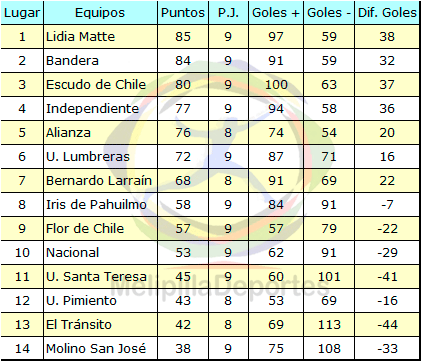Viewport: 421px width, 361px height.
Task: Click the Lugar column header
Action: click(x=22, y=13)
